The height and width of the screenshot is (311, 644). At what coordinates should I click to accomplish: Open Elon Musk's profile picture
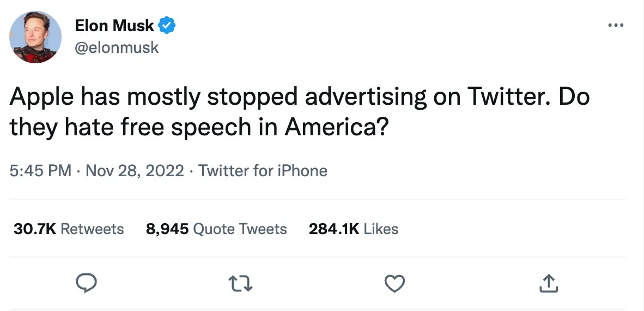[35, 38]
